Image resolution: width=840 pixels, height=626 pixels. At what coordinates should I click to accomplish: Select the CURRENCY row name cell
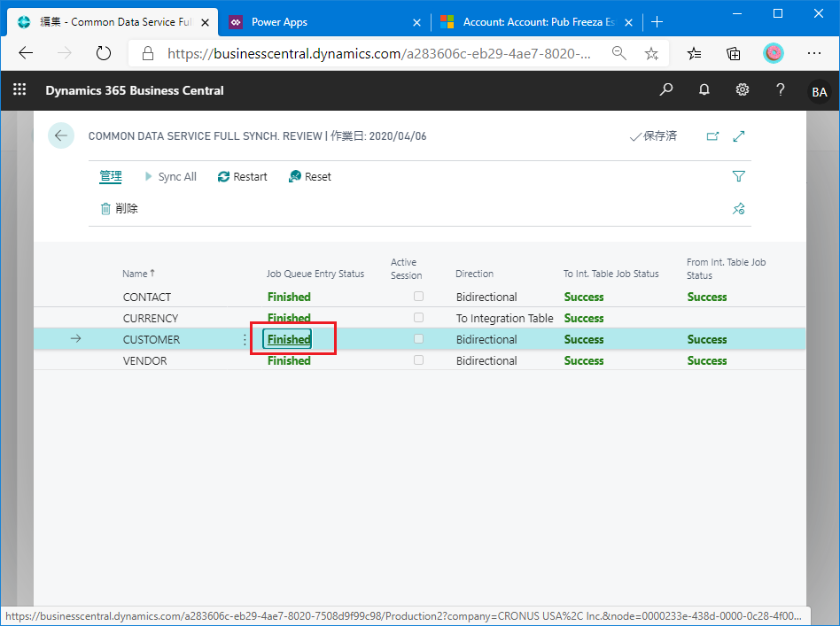tap(150, 318)
